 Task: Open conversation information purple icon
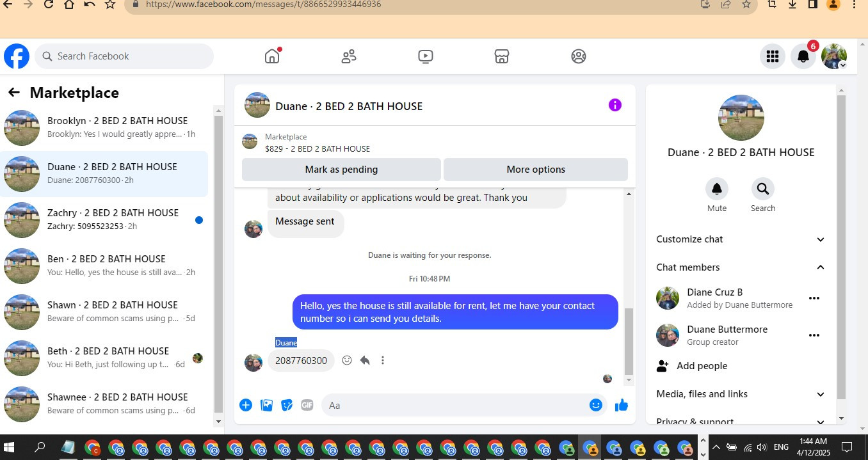pos(615,105)
